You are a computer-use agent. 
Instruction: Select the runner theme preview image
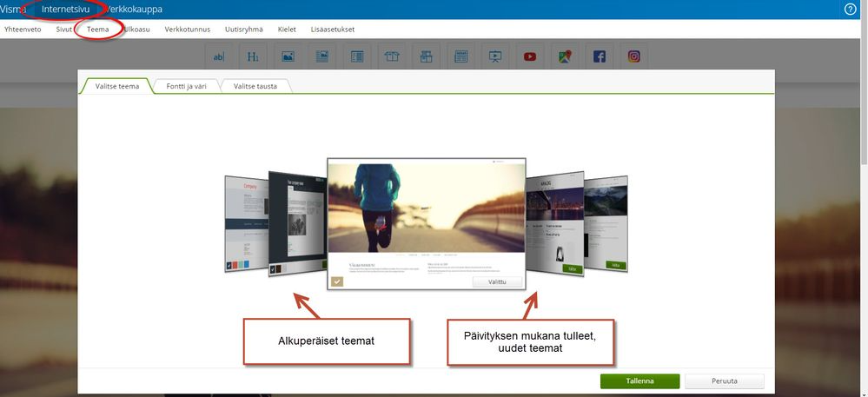427,208
